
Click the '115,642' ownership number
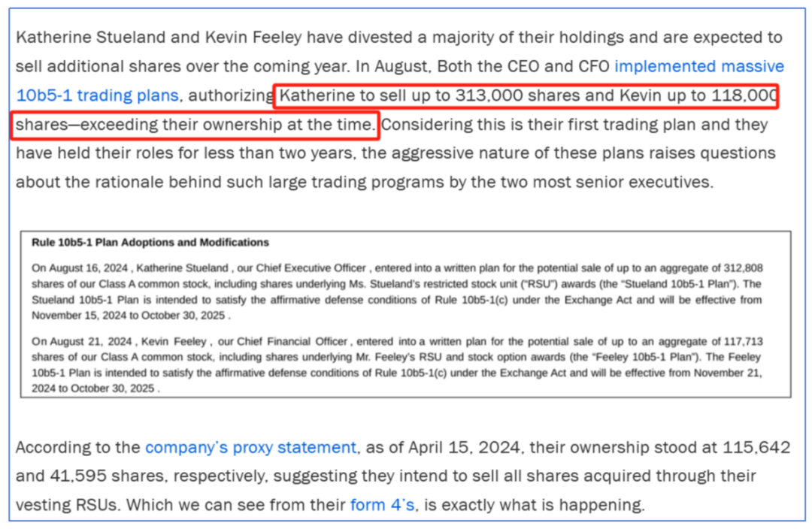[757, 448]
